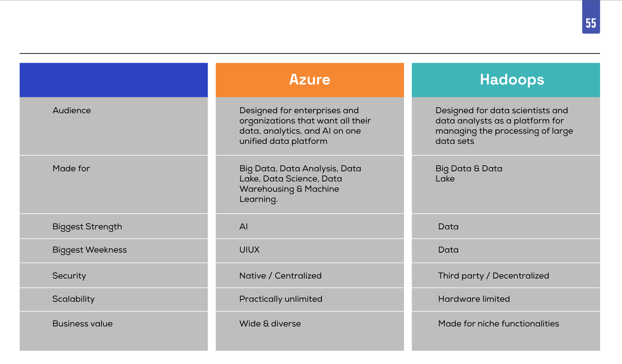
Task: Select the Business value row label
Action: pos(82,324)
